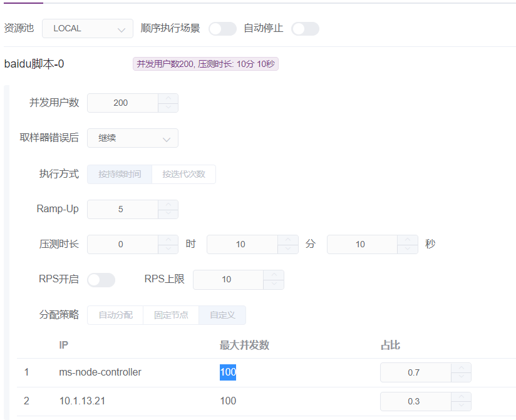Decrease 10.1.13.21 ratio with down arrow
Screen dimensions: 516x420
coord(462,406)
